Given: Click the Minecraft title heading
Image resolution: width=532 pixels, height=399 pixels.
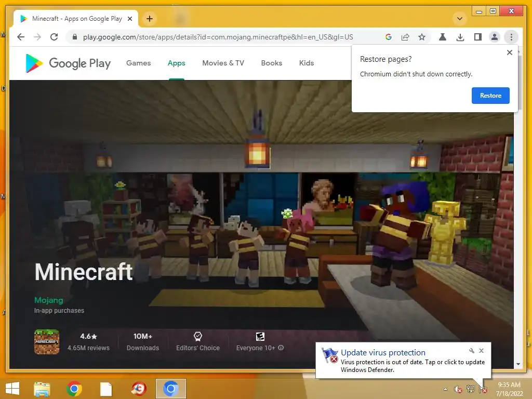Looking at the screenshot, I should (84, 272).
